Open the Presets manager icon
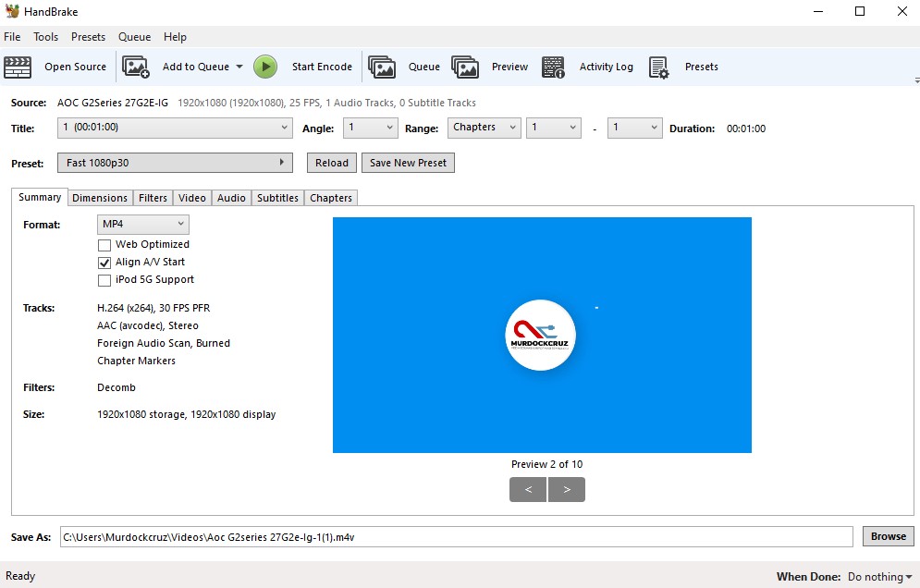Screen dimensions: 920x588 (659, 67)
